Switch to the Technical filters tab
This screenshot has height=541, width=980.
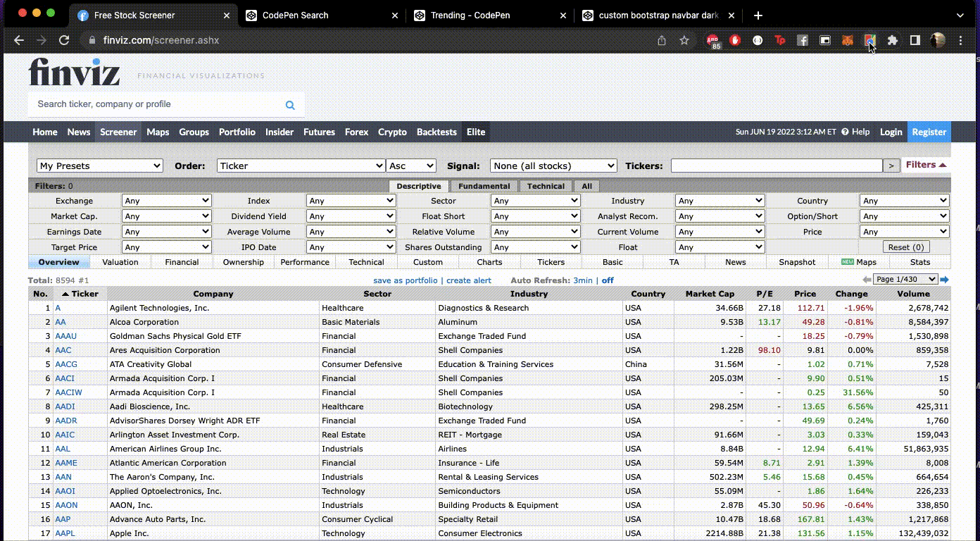coord(546,186)
